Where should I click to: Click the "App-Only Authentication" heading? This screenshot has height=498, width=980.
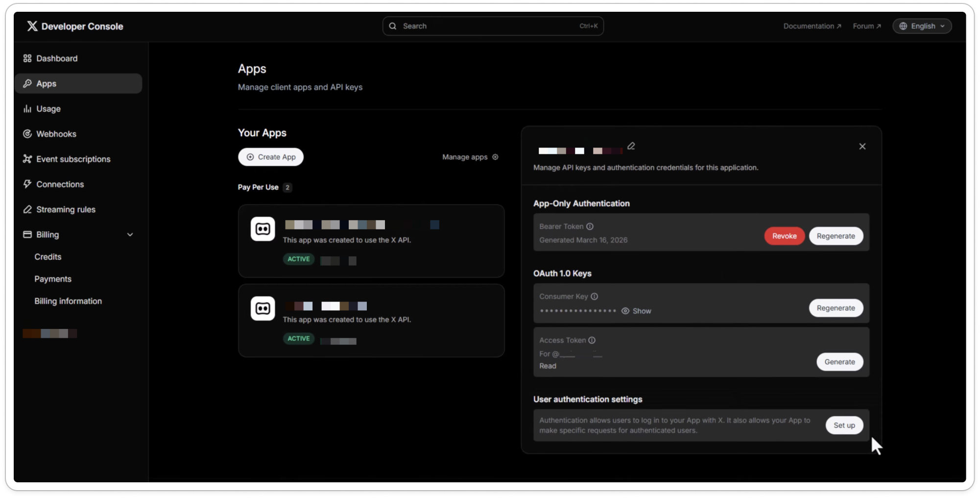pos(581,203)
